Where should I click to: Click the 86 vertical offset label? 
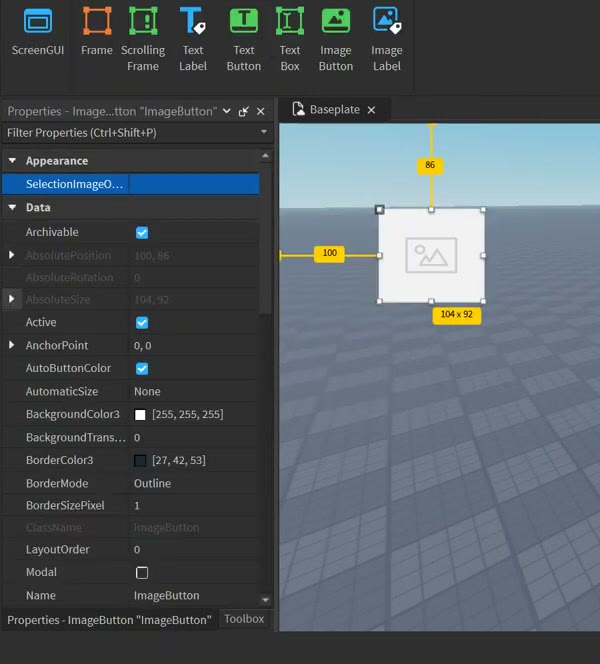[x=430, y=165]
